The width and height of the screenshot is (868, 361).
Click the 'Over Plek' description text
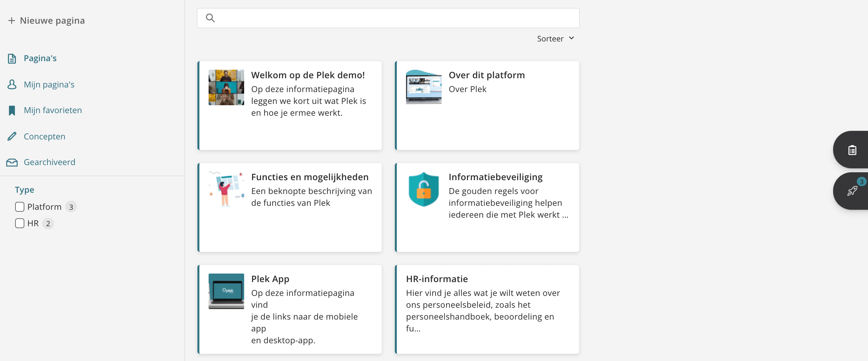(467, 89)
